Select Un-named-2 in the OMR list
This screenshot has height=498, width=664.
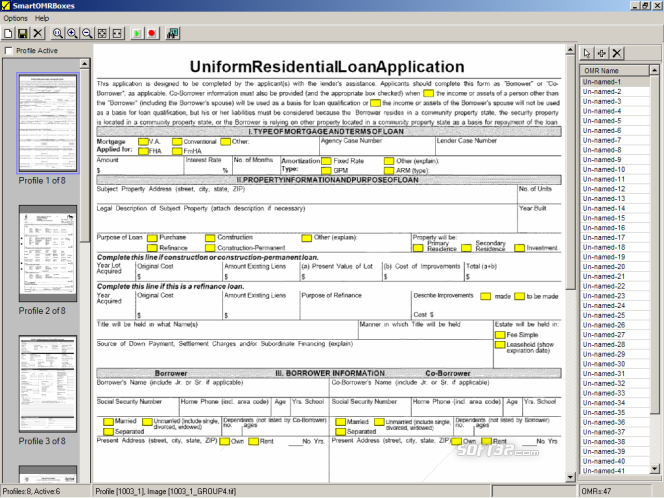tap(615, 91)
